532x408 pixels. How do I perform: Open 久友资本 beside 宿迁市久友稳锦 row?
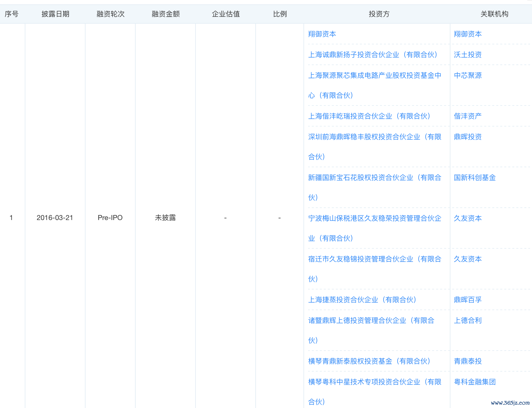pyautogui.click(x=468, y=259)
